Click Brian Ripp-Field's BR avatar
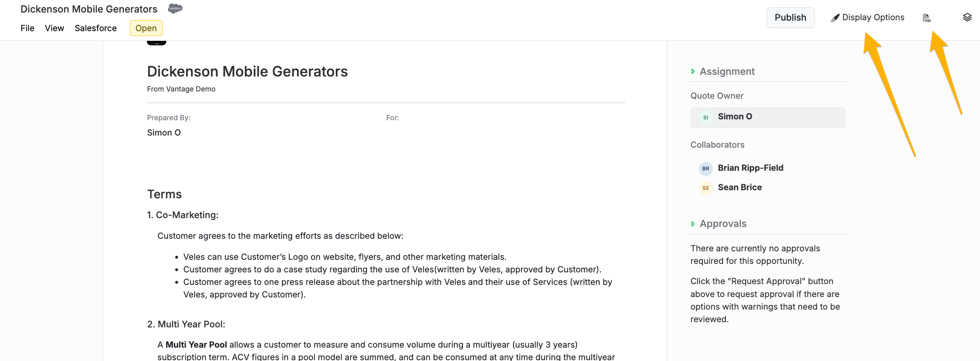 [706, 168]
